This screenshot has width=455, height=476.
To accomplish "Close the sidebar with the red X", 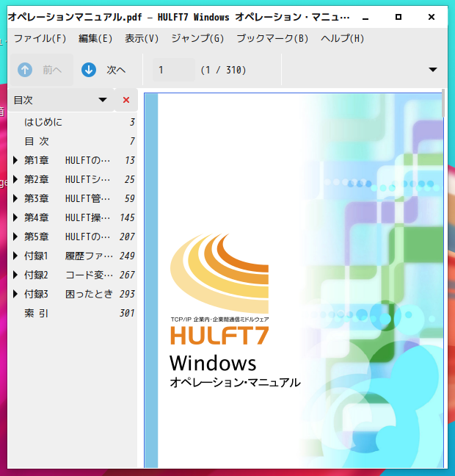I will point(126,100).
